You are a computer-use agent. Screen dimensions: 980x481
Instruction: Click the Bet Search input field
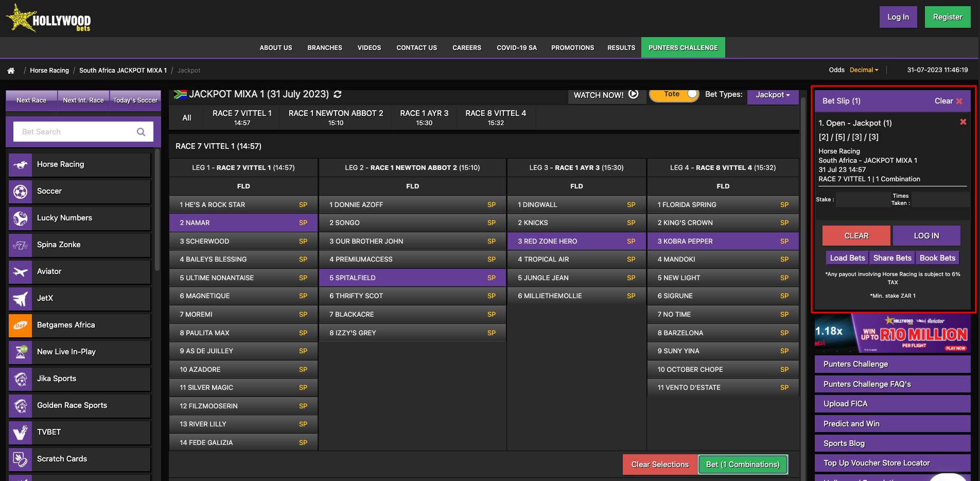75,132
